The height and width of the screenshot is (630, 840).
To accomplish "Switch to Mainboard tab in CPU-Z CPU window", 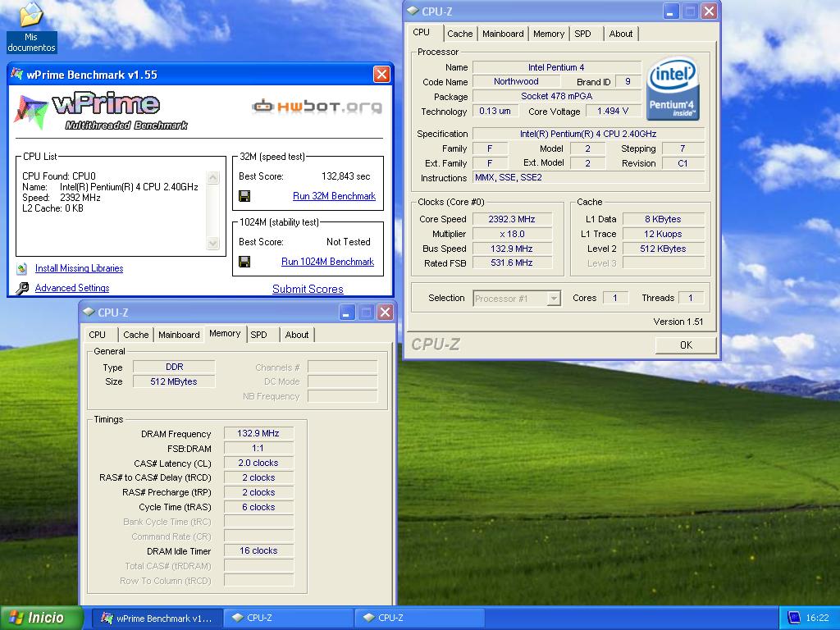I will coord(503,34).
